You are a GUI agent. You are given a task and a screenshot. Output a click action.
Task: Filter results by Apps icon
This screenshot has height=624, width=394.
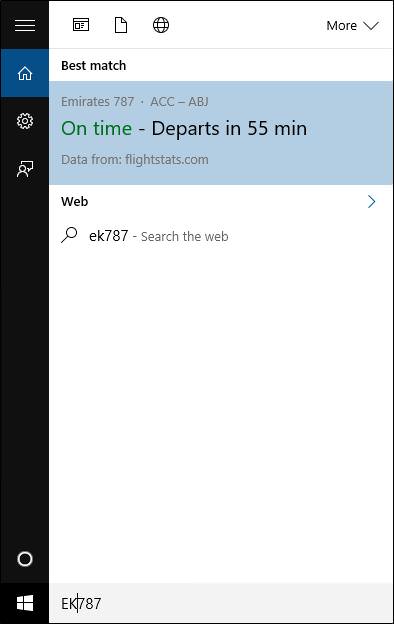[x=81, y=25]
